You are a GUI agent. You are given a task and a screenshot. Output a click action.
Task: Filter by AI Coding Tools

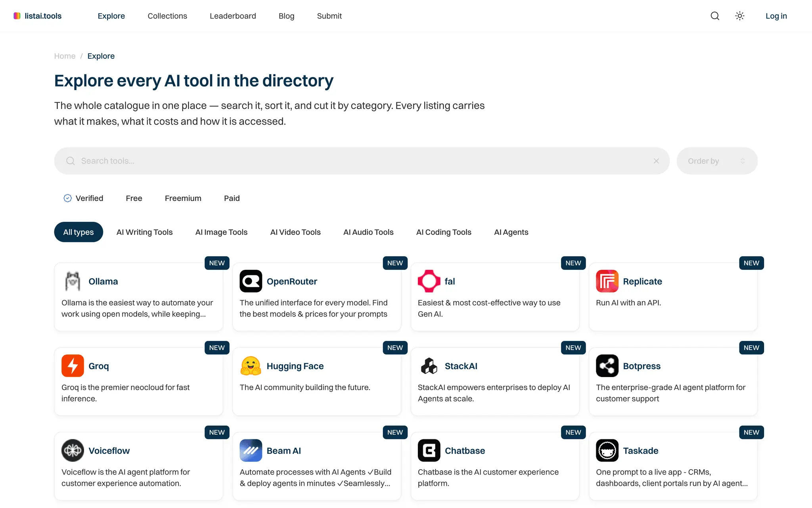click(x=444, y=232)
